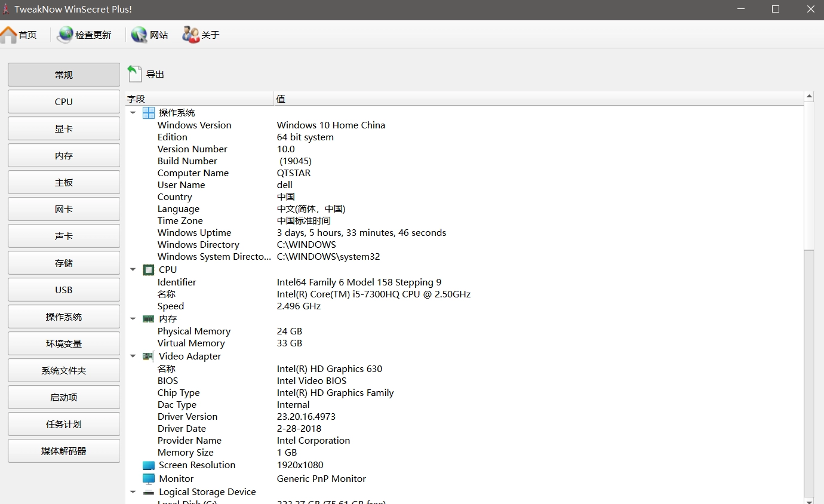
Task: Select the Build Number row
Action: coord(465,161)
